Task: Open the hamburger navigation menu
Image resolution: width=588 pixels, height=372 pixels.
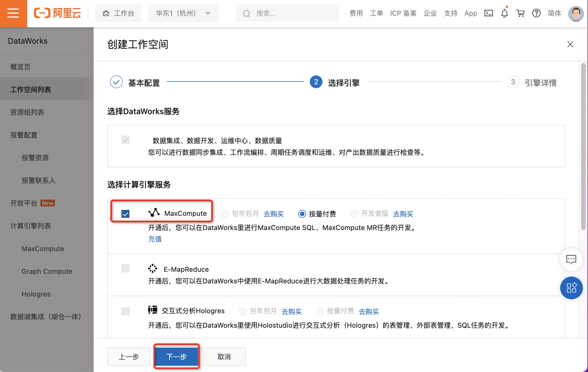Action: (13, 13)
